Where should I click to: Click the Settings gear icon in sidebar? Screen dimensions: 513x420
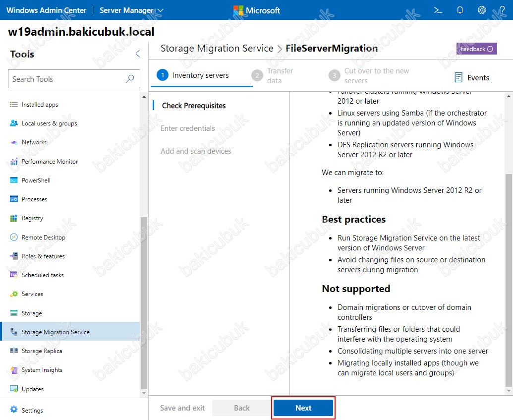[x=14, y=410]
